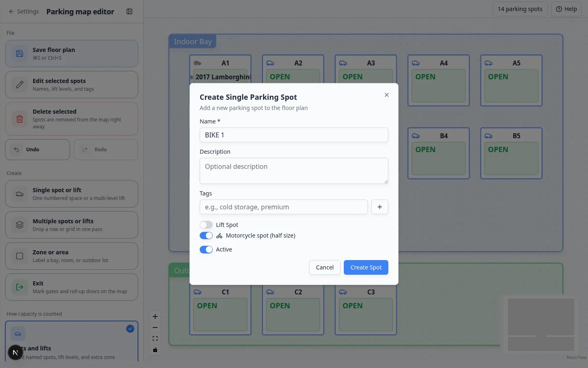Zoom in with the canvas plus control
This screenshot has width=588, height=368.
click(x=155, y=316)
